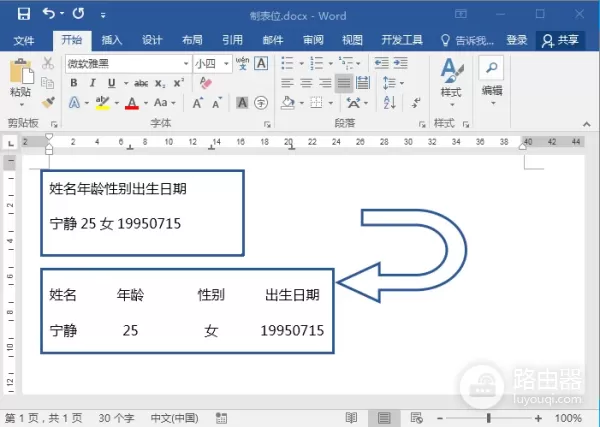The image size is (600, 427).
Task: Switch to the 视图 tab
Action: [352, 40]
